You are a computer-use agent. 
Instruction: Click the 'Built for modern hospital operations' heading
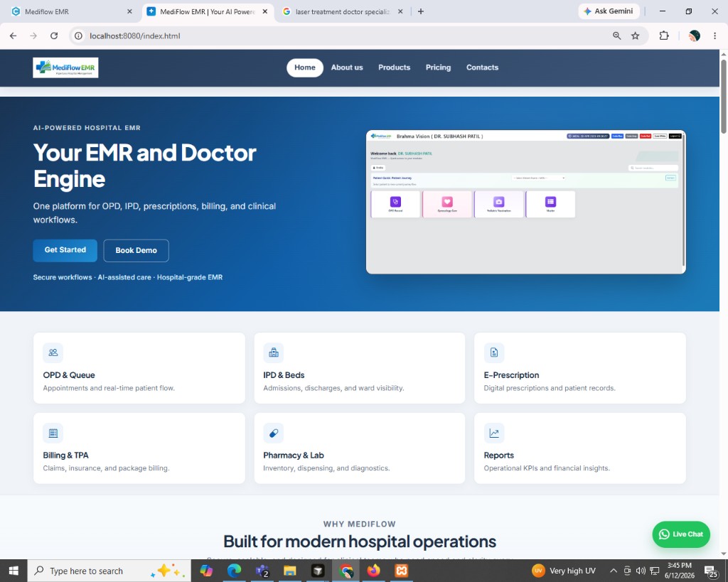pos(360,541)
